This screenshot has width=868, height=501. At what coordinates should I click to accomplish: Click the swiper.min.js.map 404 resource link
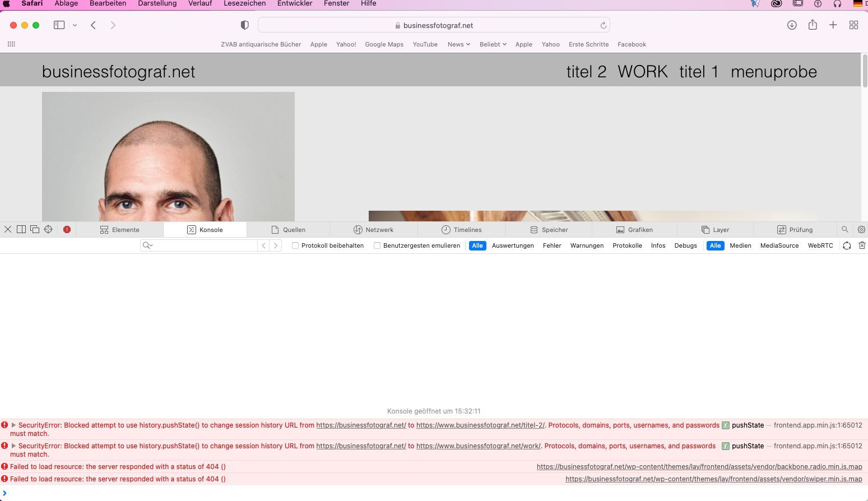(x=713, y=479)
